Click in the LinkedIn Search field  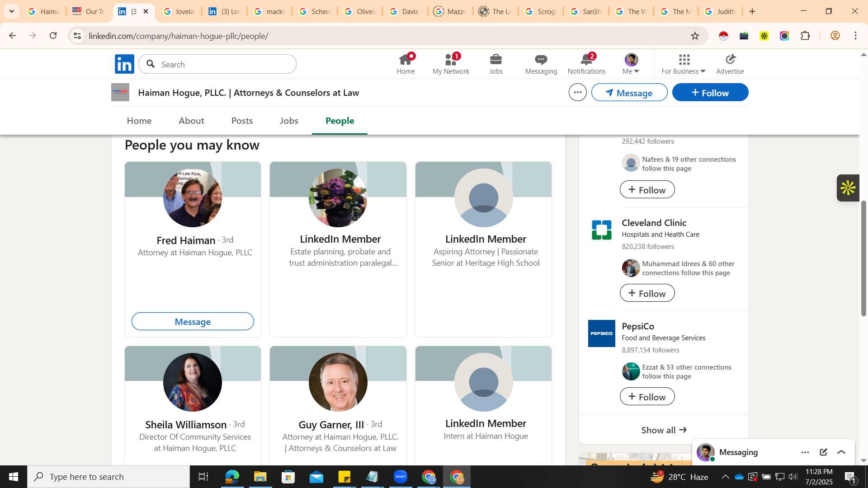click(x=217, y=64)
